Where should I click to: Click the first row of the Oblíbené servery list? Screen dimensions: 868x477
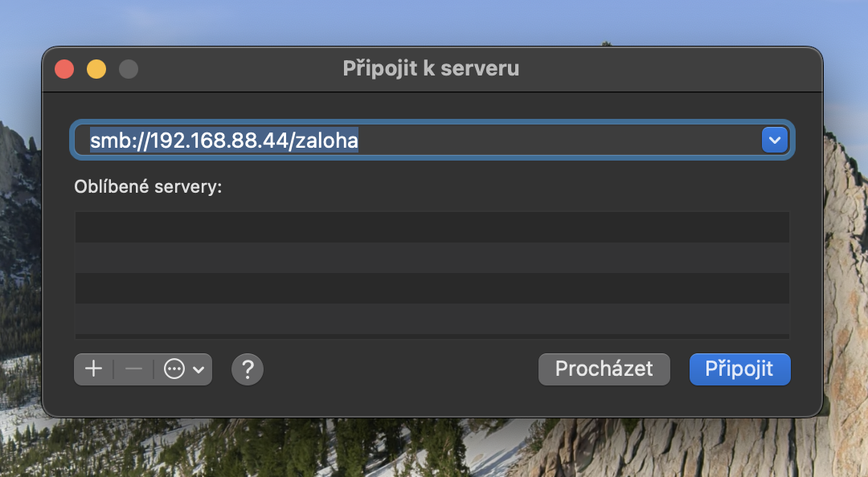432,227
